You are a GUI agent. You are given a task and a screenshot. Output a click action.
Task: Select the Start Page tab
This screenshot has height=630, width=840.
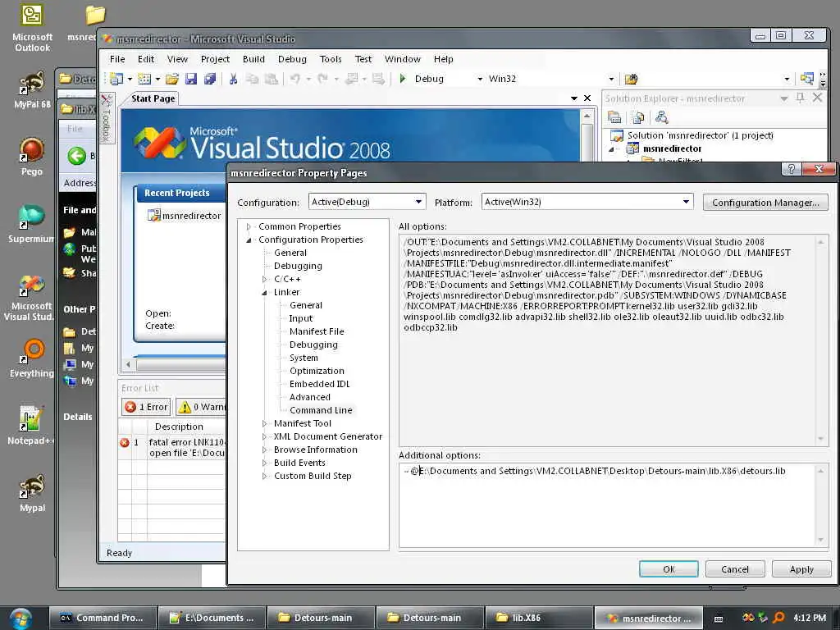coord(153,98)
